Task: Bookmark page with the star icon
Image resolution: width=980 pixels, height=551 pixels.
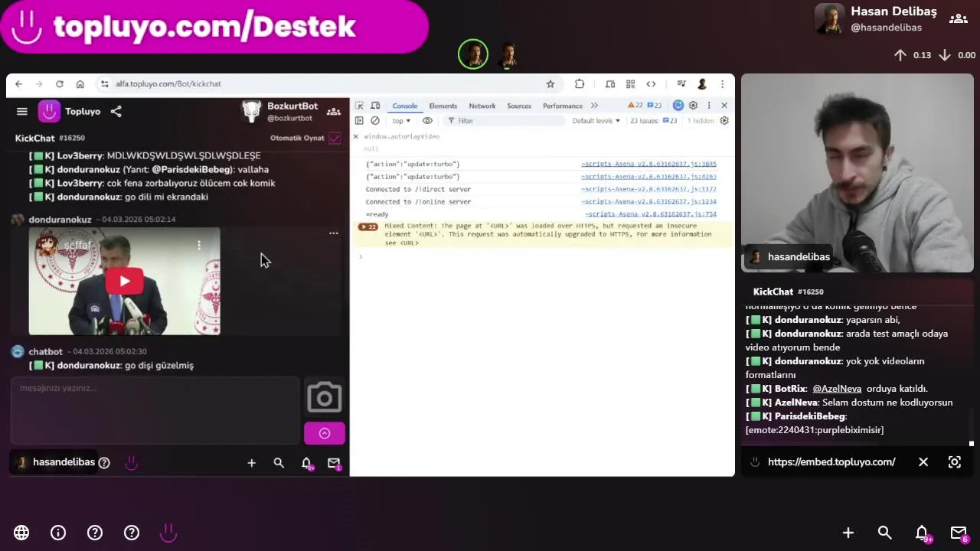Action: coord(550,84)
